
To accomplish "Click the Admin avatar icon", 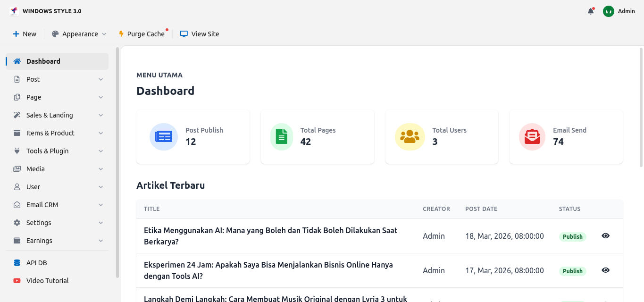I will 608,11.
